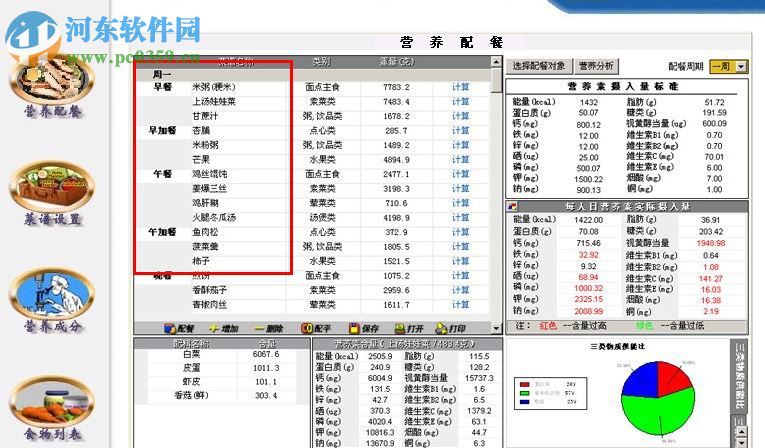Image resolution: width=765 pixels, height=448 pixels.
Task: Click 计算 link for 香酥茄子 row
Action: (460, 290)
